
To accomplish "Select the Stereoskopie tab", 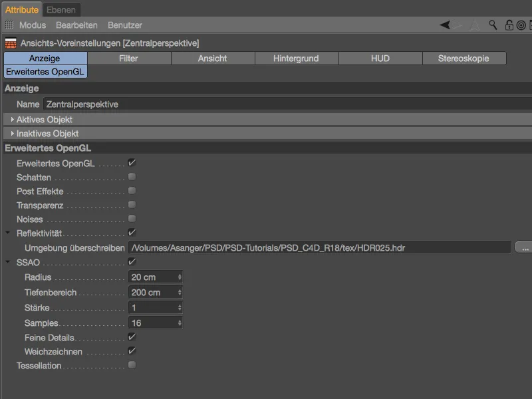I will (x=464, y=59).
